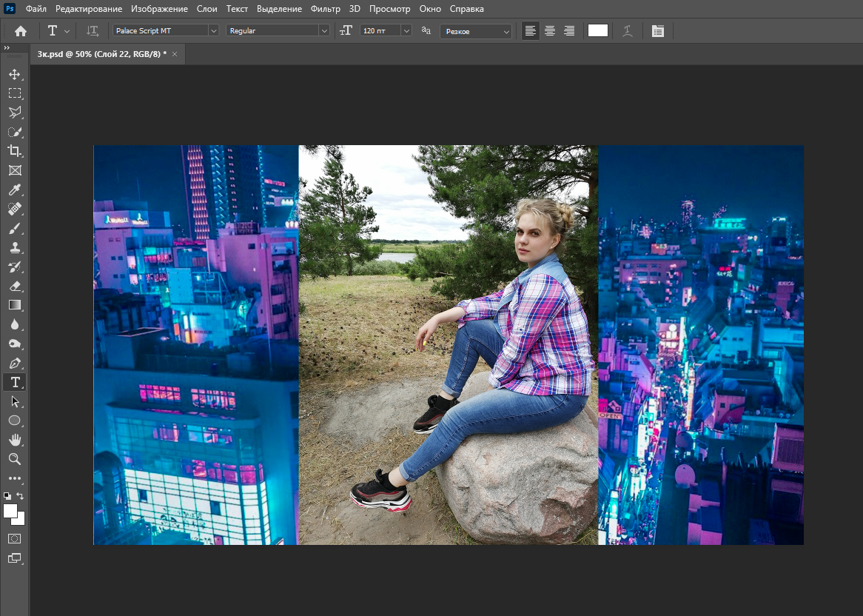Image resolution: width=863 pixels, height=616 pixels.
Task: Select the Crop tool
Action: point(14,151)
